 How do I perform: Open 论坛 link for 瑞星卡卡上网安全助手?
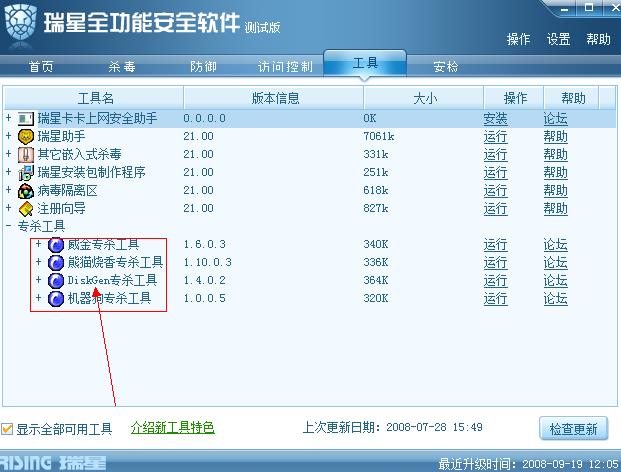pyautogui.click(x=556, y=119)
